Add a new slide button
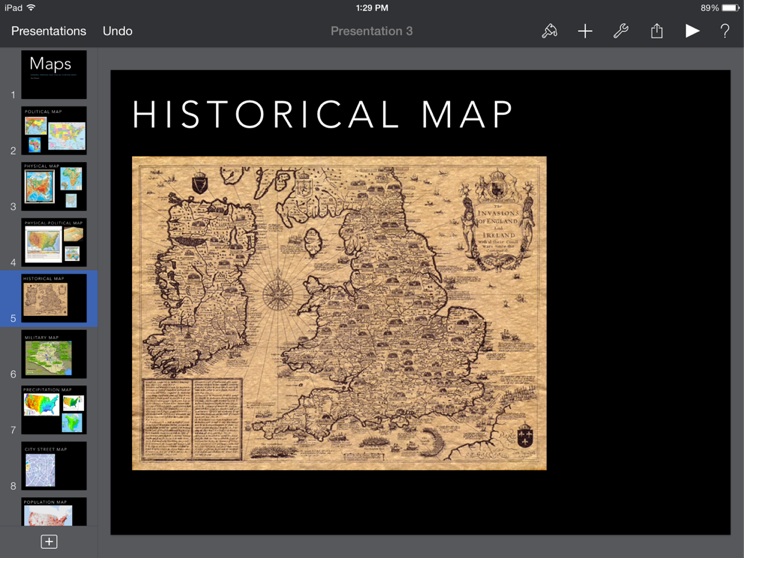Viewport: 768px width, 561px height. click(48, 541)
